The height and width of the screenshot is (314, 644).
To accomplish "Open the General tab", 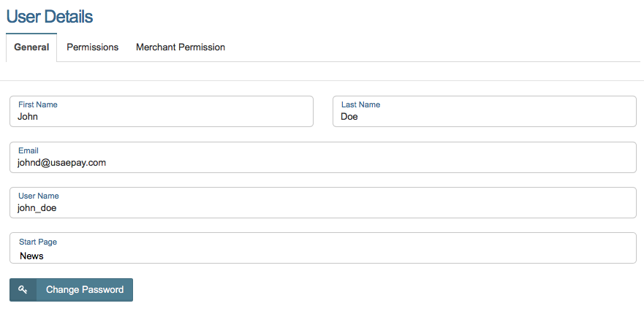I will (x=31, y=47).
